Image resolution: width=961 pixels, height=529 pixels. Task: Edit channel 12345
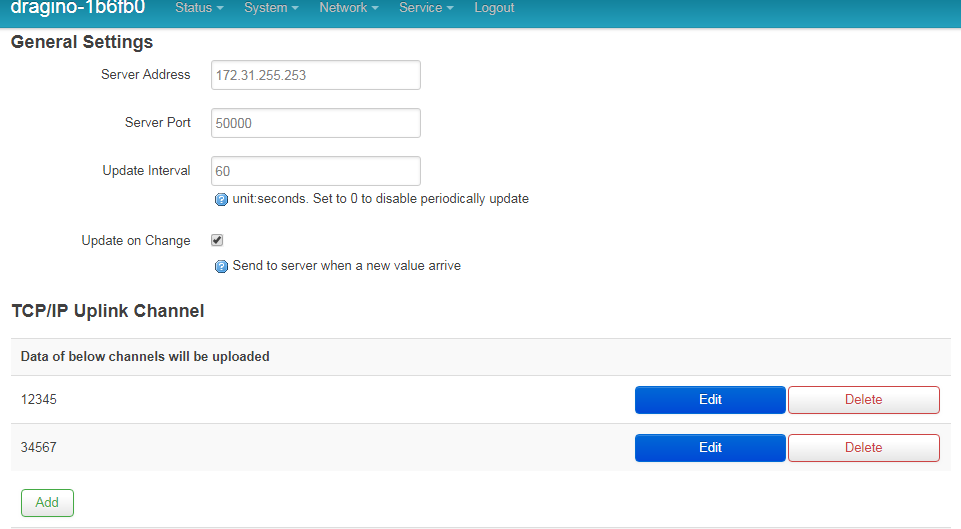[x=710, y=400]
